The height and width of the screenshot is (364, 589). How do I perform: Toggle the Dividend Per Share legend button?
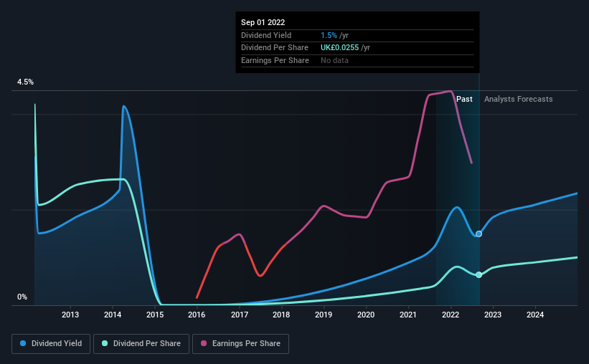tap(141, 344)
